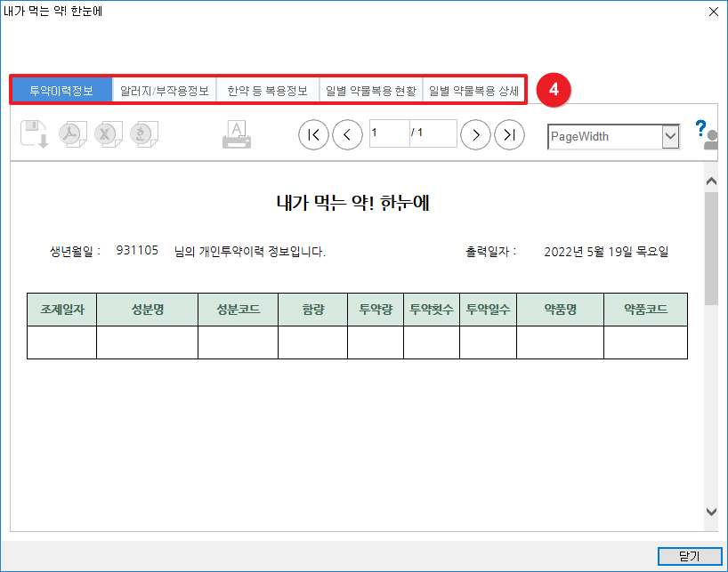Export the report as PDF

[71, 134]
